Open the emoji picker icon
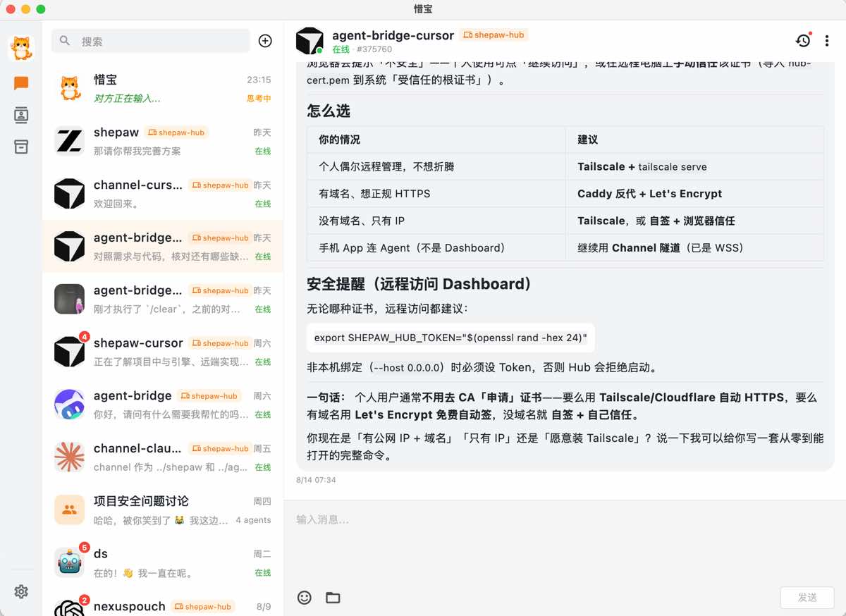Image resolution: width=846 pixels, height=616 pixels. pyautogui.click(x=304, y=598)
